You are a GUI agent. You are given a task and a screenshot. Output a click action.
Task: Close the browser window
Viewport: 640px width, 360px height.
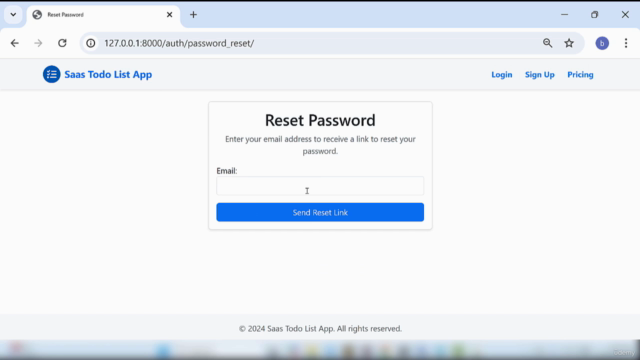tap(625, 15)
